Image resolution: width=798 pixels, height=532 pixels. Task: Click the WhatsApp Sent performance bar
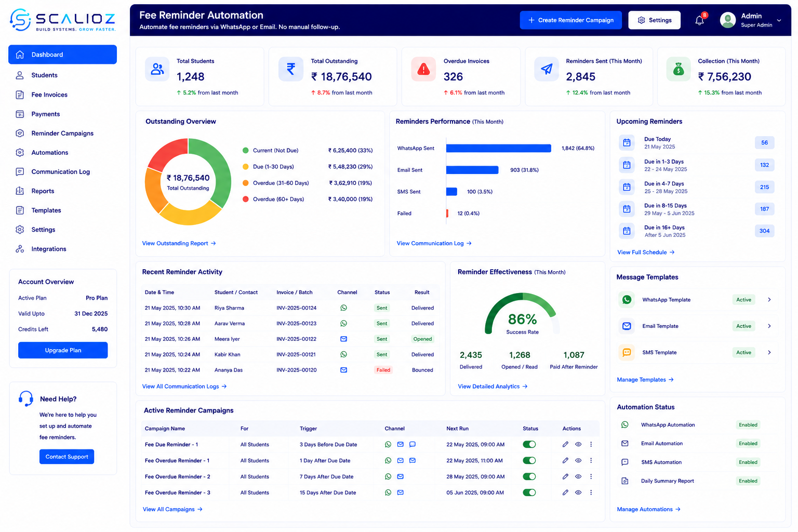(499, 148)
